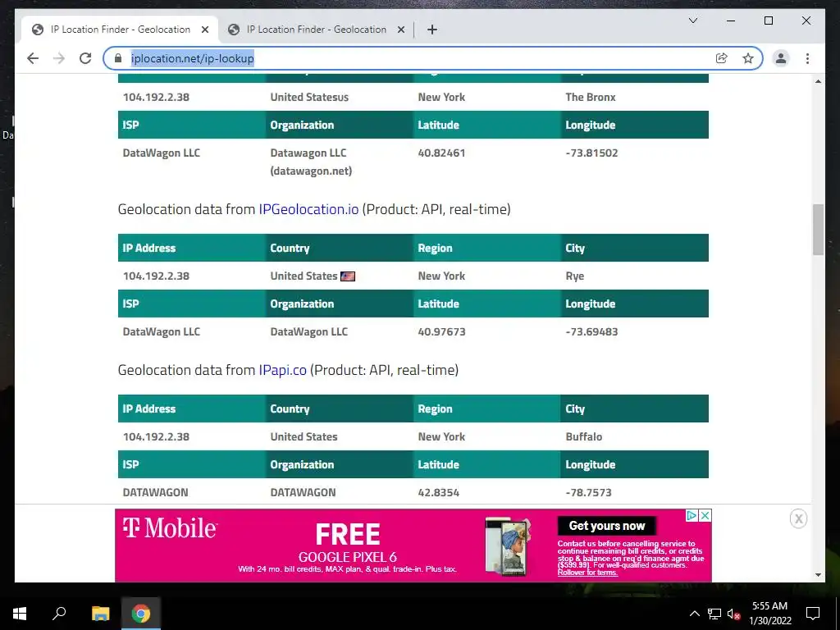Image resolution: width=840 pixels, height=630 pixels.
Task: Select longitude value -73.81502
Action: pyautogui.click(x=591, y=153)
